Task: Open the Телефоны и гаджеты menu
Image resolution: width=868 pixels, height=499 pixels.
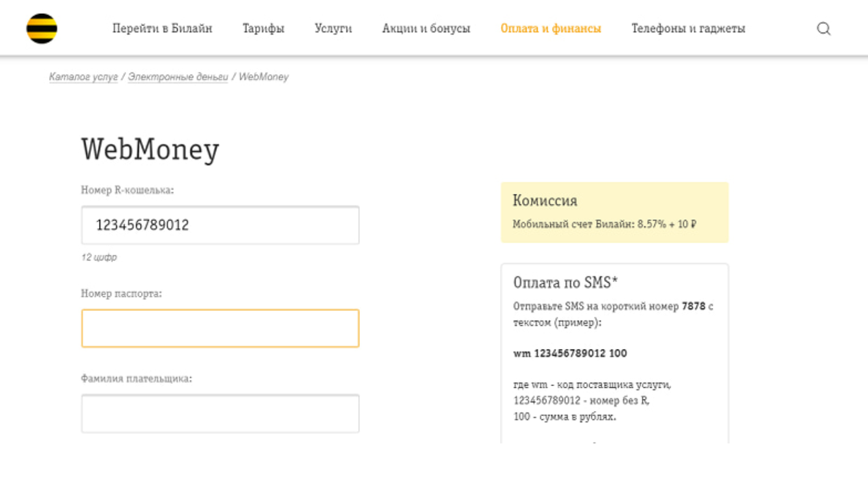Action: click(688, 28)
